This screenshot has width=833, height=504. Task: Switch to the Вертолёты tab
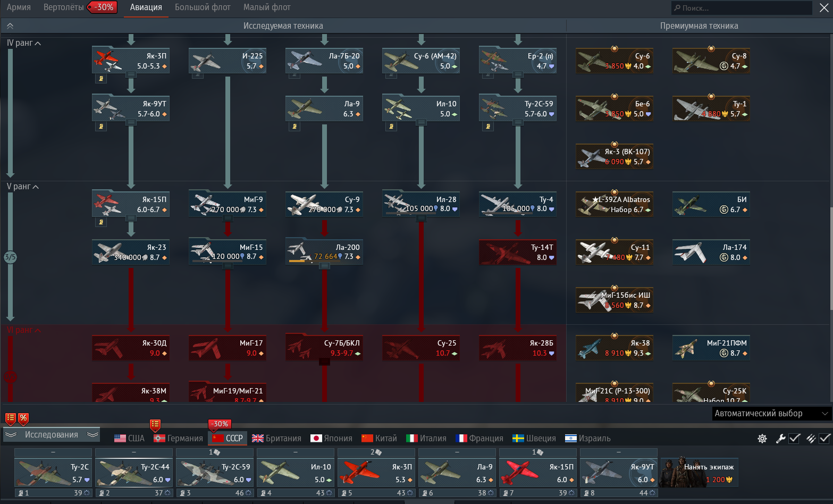[64, 7]
